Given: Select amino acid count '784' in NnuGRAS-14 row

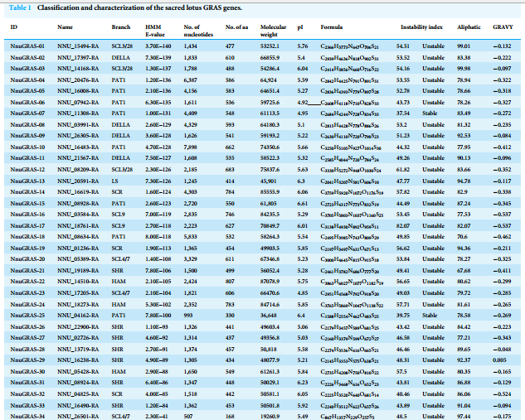Looking at the screenshot, I should (230, 192).
